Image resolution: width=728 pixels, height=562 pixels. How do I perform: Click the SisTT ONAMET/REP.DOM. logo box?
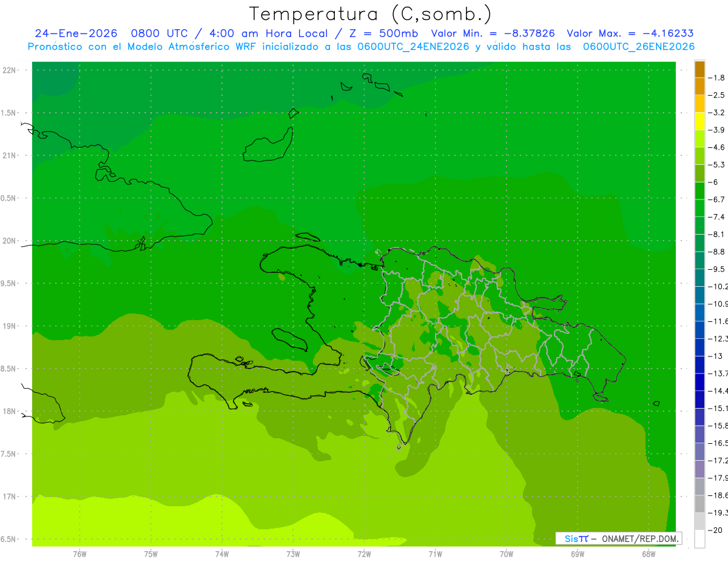click(x=618, y=538)
